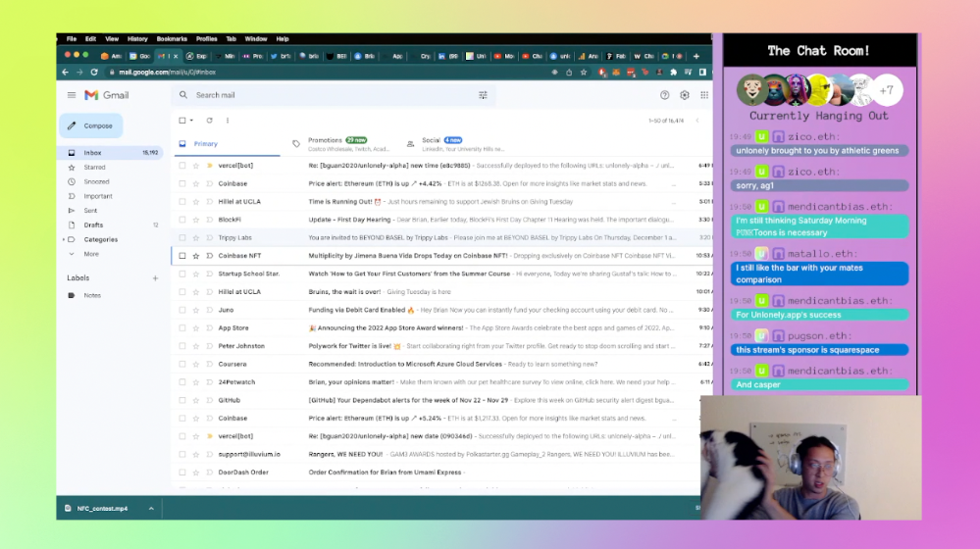Open the Inbox folder
This screenshot has width=980, height=549.
[x=110, y=152]
